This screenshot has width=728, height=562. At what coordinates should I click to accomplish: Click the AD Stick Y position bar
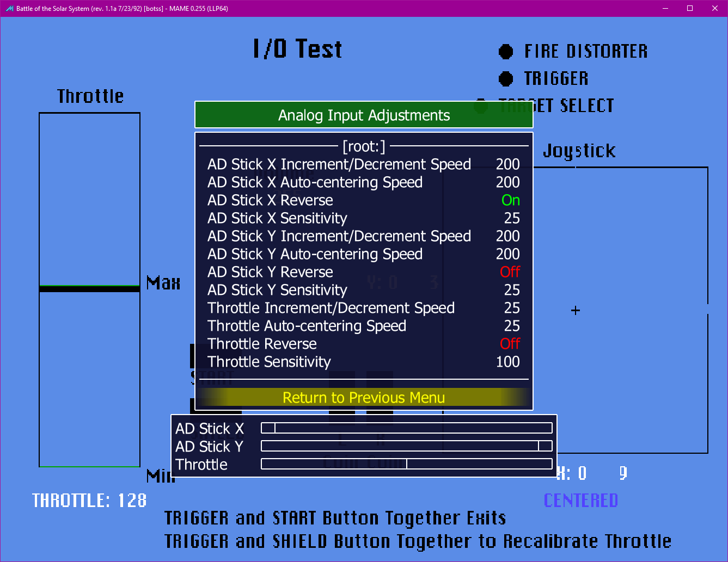(x=406, y=446)
